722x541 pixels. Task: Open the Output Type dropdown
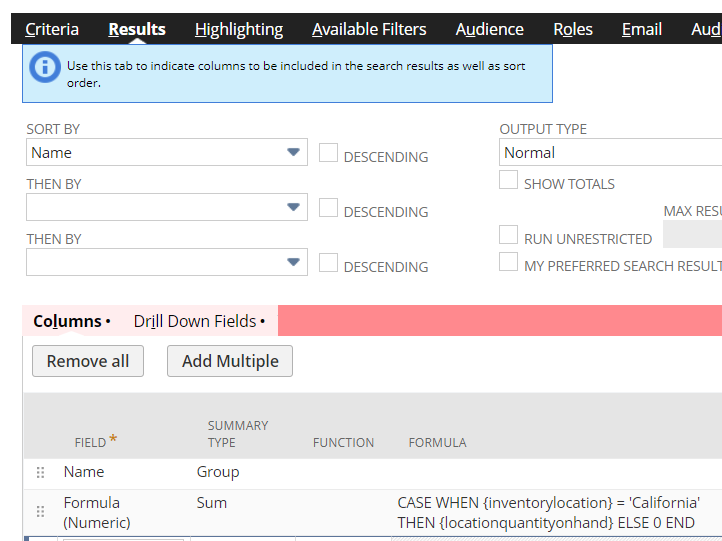click(610, 152)
